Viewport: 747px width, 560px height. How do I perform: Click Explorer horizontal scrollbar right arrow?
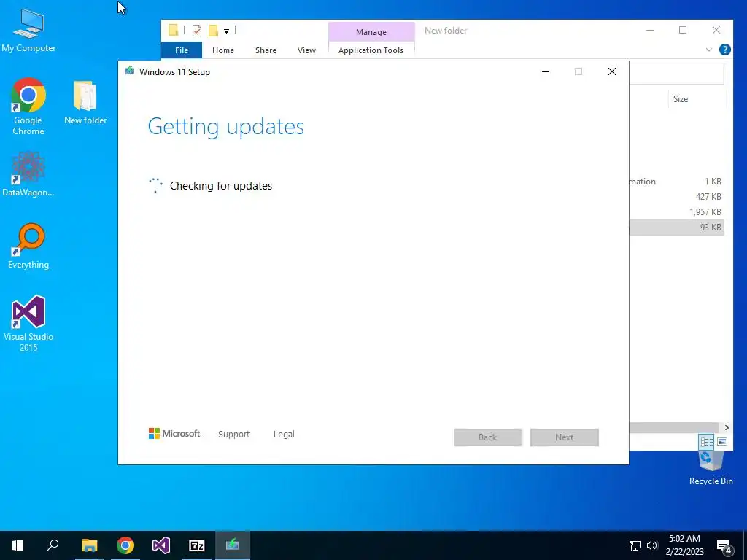click(727, 427)
